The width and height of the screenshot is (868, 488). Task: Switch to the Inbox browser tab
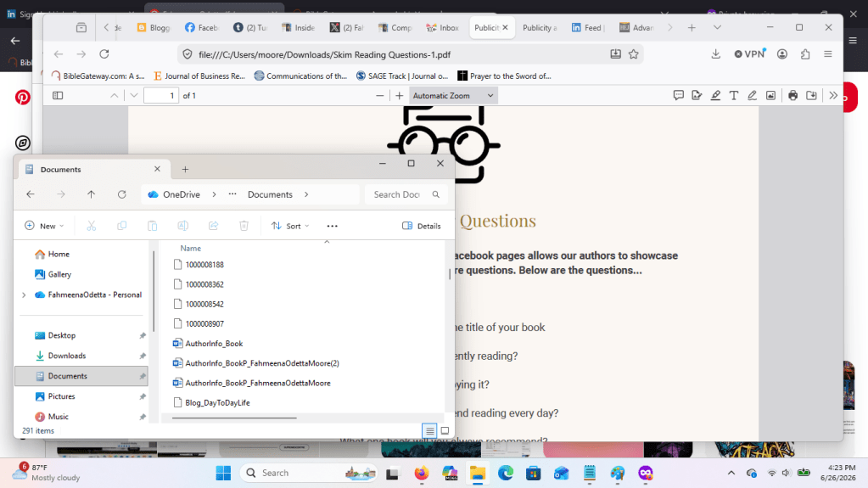tap(442, 28)
